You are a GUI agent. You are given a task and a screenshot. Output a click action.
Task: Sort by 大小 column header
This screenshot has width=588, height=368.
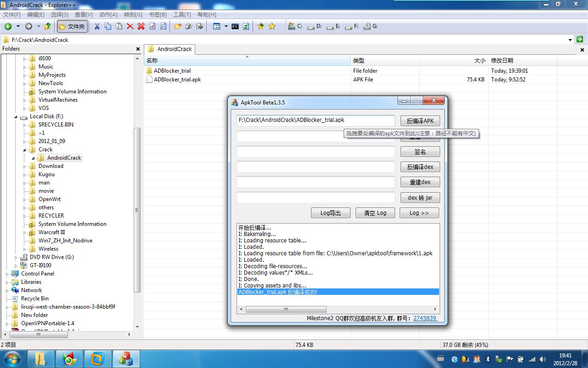point(453,61)
